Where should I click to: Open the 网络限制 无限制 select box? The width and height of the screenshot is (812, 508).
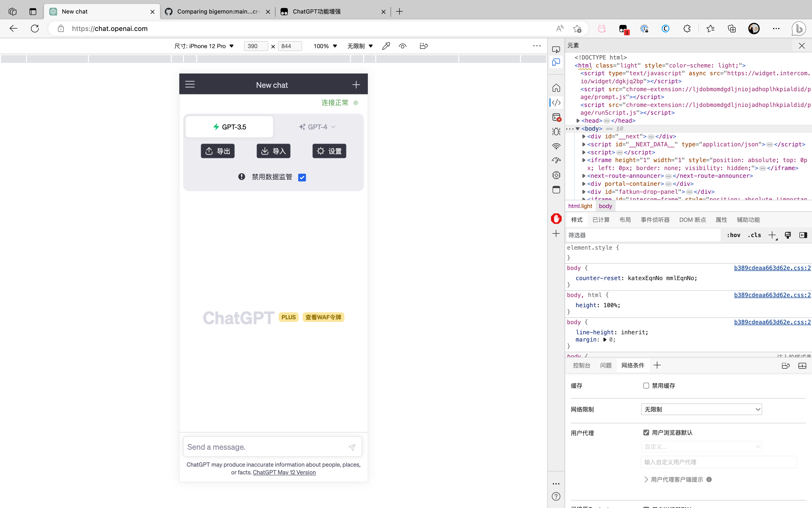click(701, 409)
